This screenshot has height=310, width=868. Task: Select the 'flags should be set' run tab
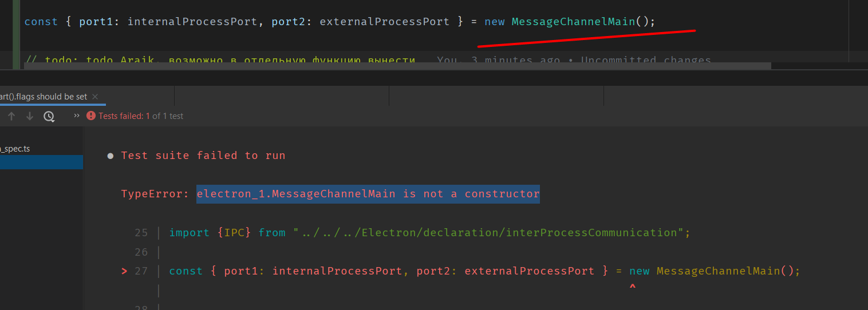(x=44, y=97)
